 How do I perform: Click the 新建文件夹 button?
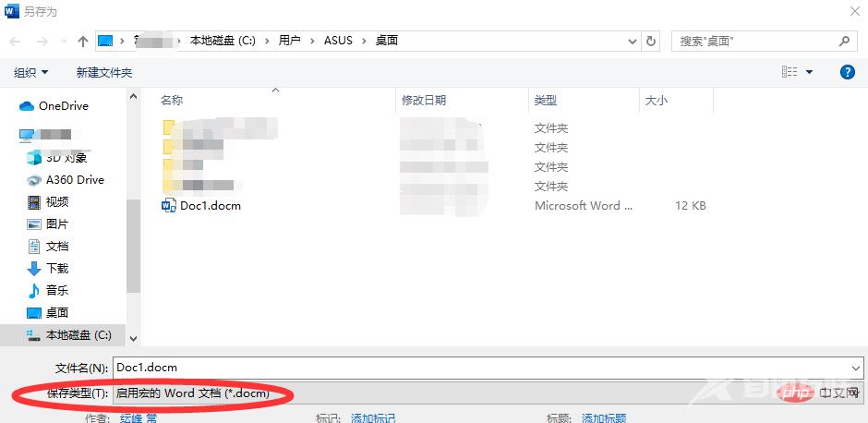point(104,72)
